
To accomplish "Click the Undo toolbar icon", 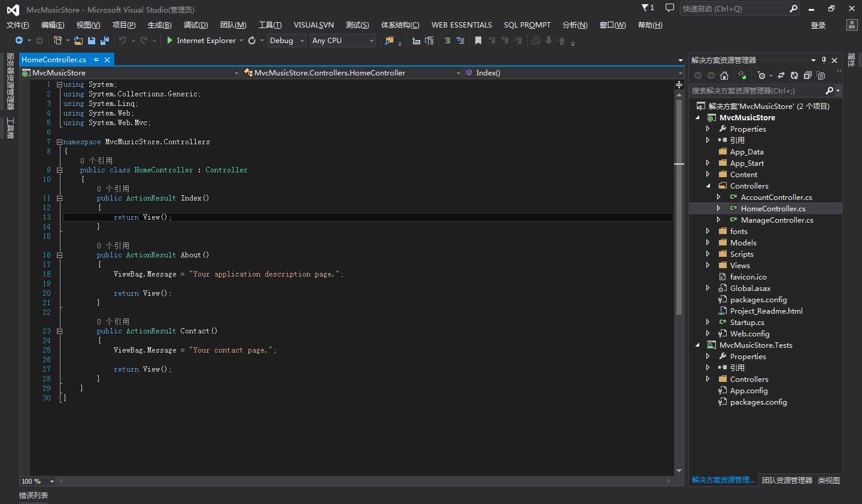I will pyautogui.click(x=122, y=41).
